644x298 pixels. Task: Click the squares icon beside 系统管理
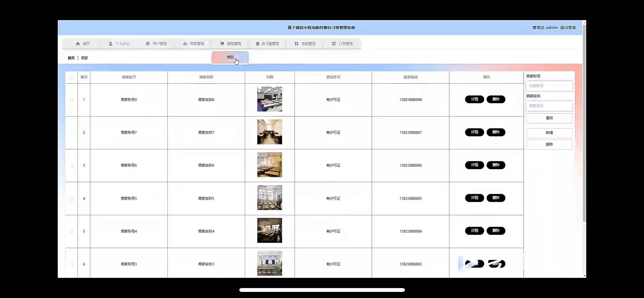pyautogui.click(x=296, y=44)
